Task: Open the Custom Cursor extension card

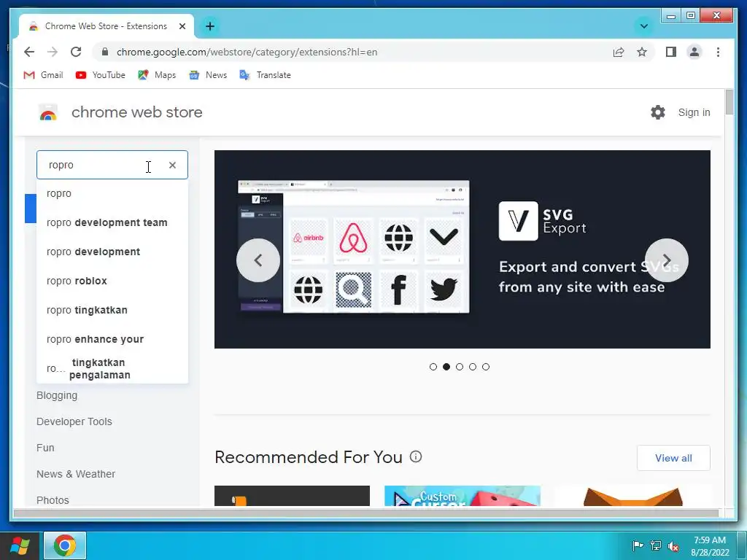Action: 462,496
